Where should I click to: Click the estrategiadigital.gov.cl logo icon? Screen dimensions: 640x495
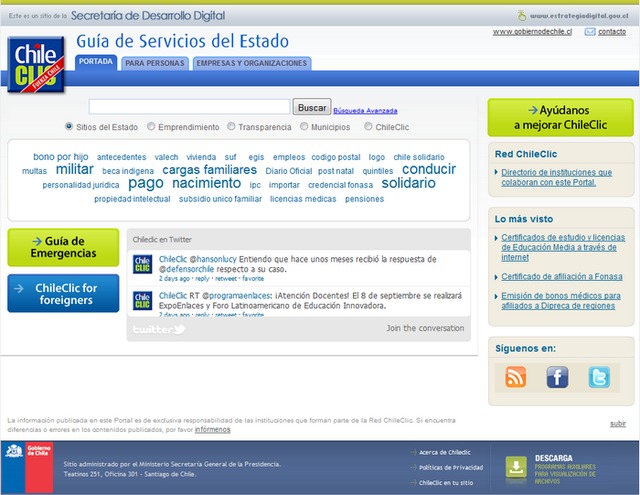click(522, 16)
